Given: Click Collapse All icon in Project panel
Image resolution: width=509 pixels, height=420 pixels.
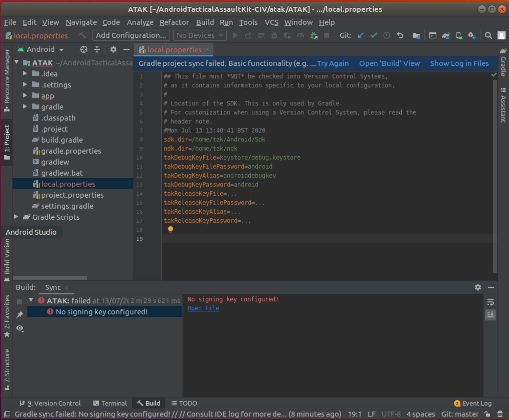Looking at the screenshot, I should pos(97,49).
